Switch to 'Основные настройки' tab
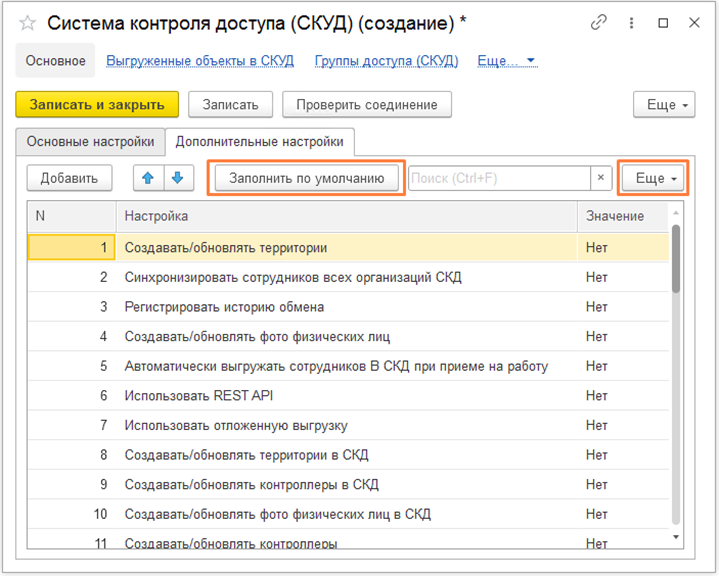The height and width of the screenshot is (576, 719). point(90,141)
